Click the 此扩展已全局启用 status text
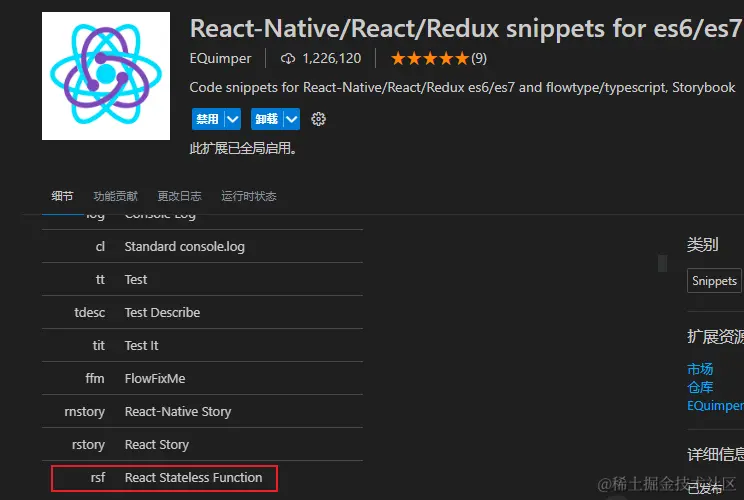 click(x=243, y=148)
